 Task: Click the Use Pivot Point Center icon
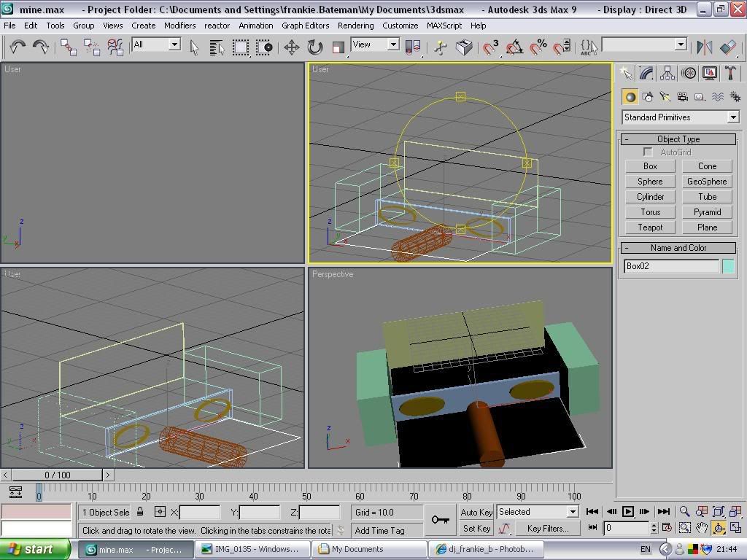tap(413, 47)
